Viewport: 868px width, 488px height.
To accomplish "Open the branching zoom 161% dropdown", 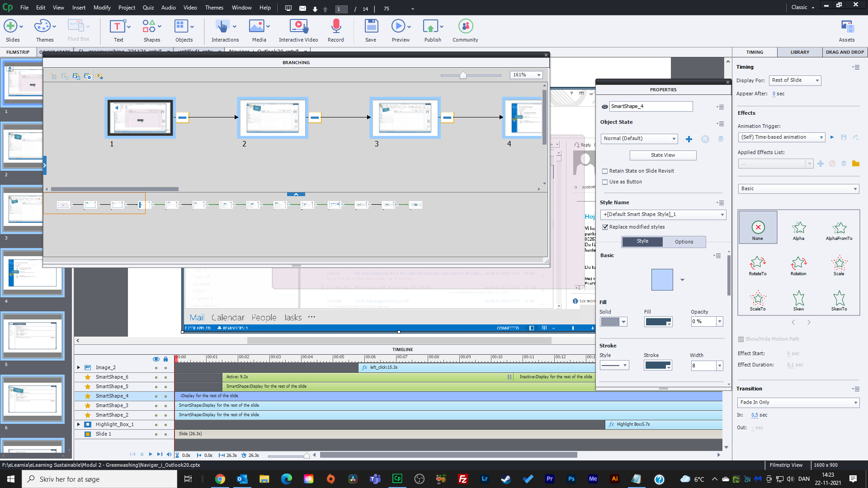I will [x=526, y=75].
